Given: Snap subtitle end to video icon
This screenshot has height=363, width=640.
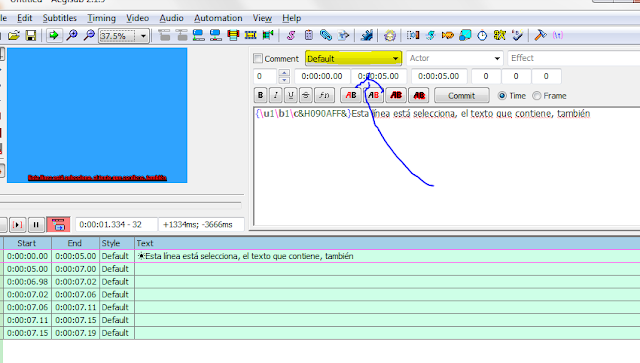Looking at the screenshot, I should pyautogui.click(x=216, y=36).
